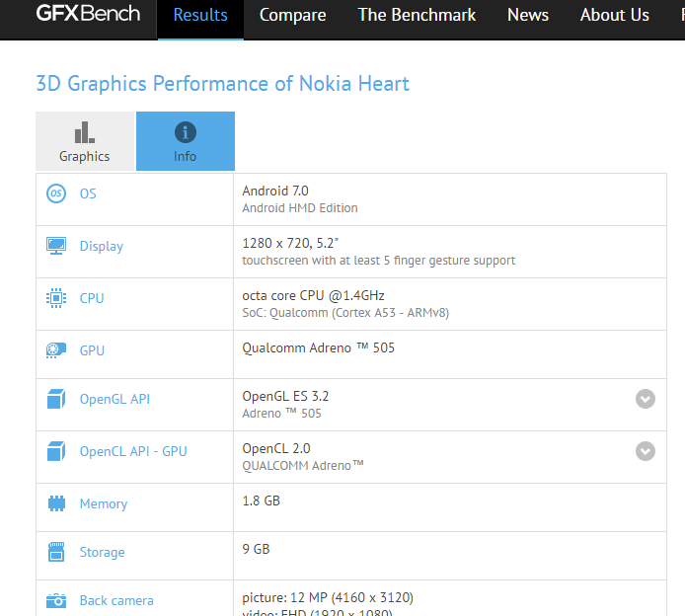
Task: Click the Display label
Action: pyautogui.click(x=102, y=247)
